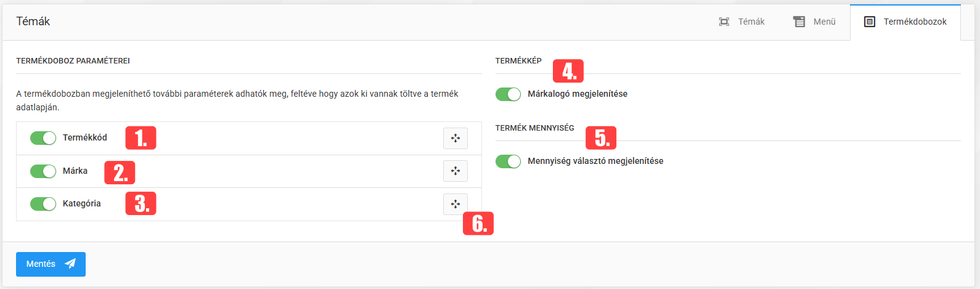980x289 pixels.
Task: Click the red number 4 marker
Action: 568,71
